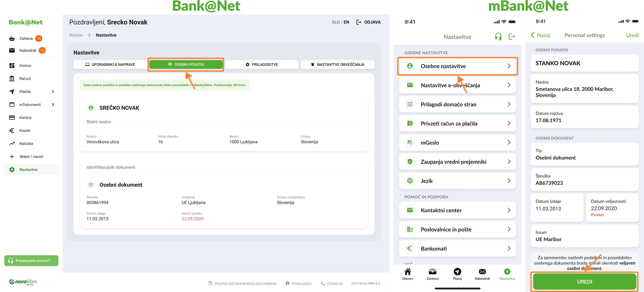This screenshot has width=644, height=292.
Task: Open the Zahteve basket icon in sidebar
Action: 12,39
